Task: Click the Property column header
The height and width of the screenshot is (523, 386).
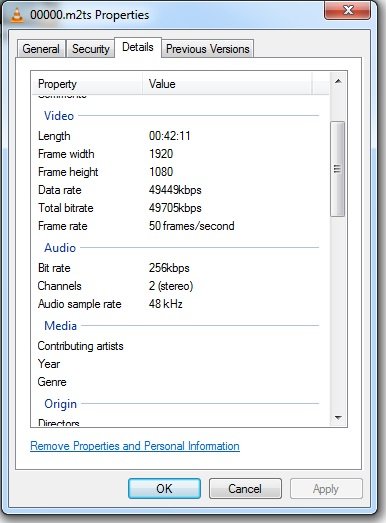Action: click(x=87, y=84)
